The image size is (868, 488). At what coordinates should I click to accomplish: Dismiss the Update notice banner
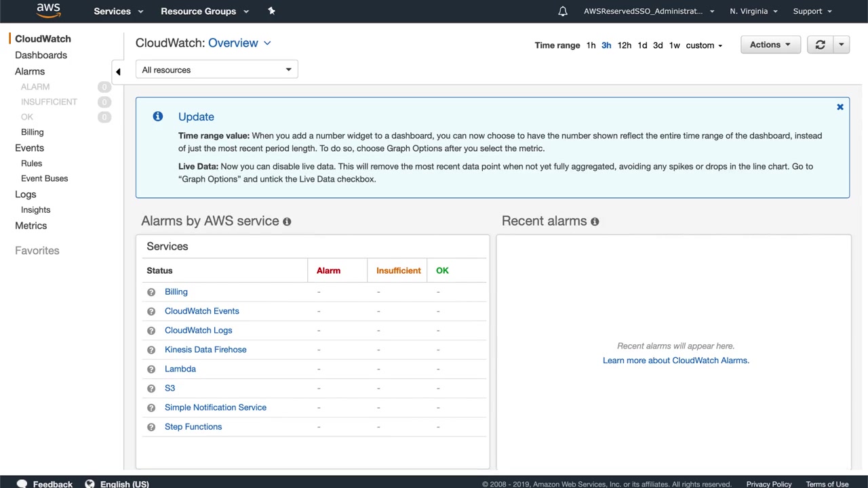840,107
